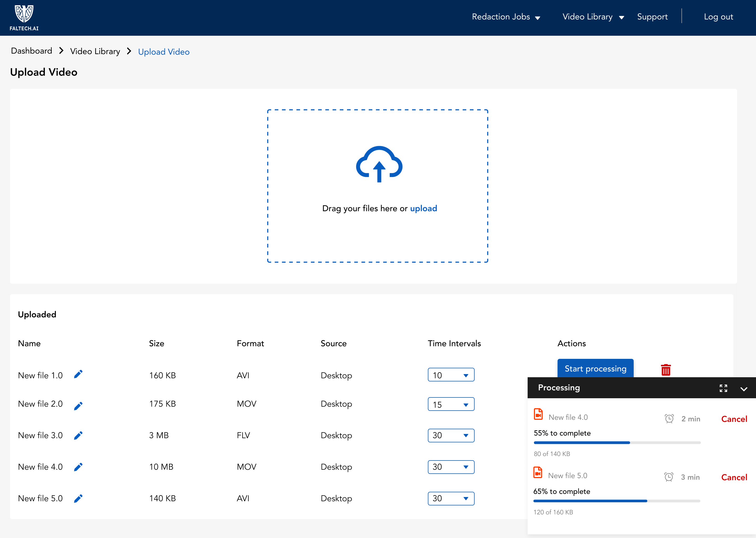Click the 'FLV' format cell
756x538 pixels.
pos(243,435)
